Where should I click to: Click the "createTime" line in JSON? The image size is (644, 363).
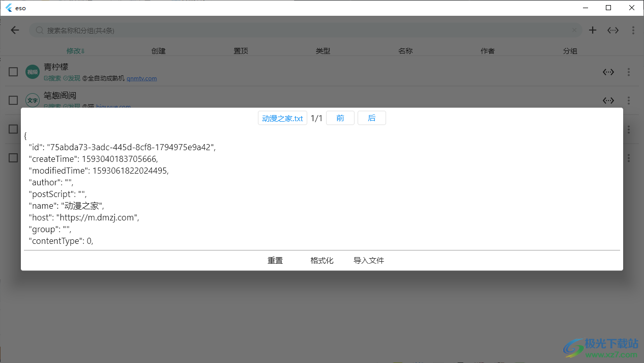[93, 159]
